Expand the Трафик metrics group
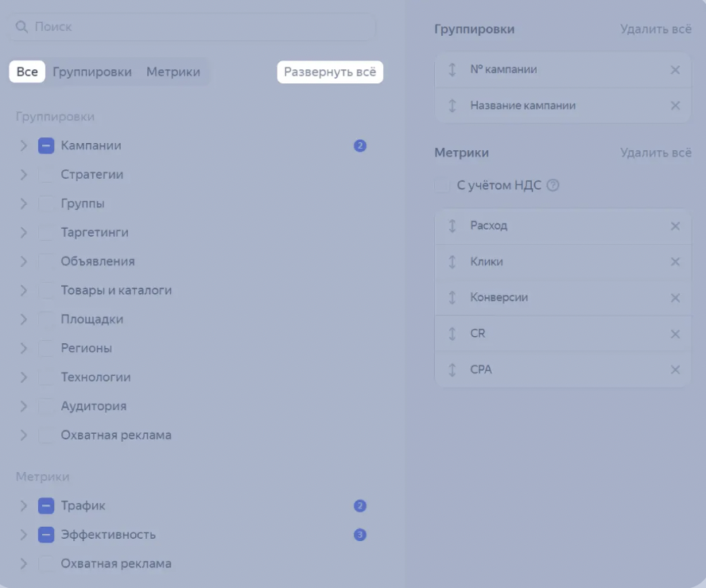The height and width of the screenshot is (588, 706). tap(23, 505)
